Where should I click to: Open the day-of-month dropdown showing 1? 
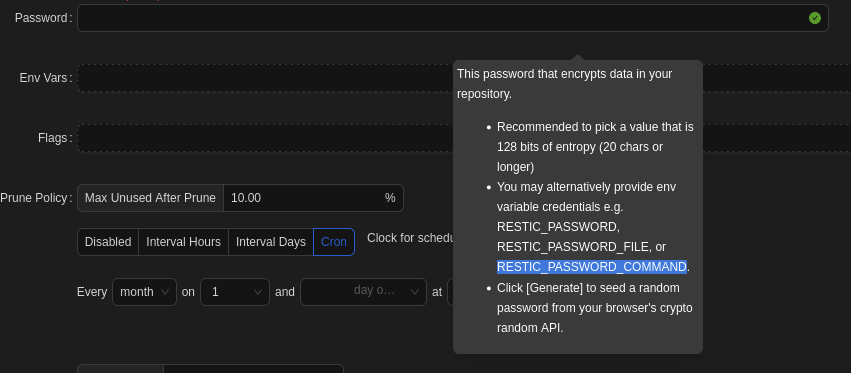[235, 292]
